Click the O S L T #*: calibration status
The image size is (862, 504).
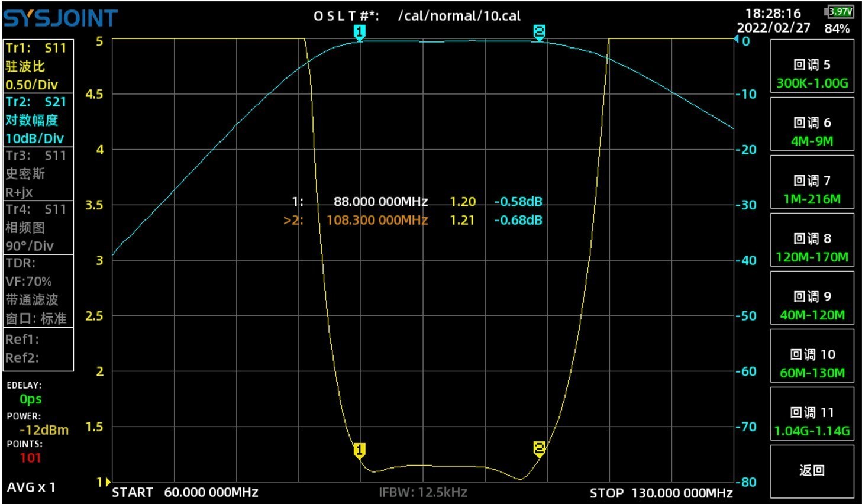point(346,16)
